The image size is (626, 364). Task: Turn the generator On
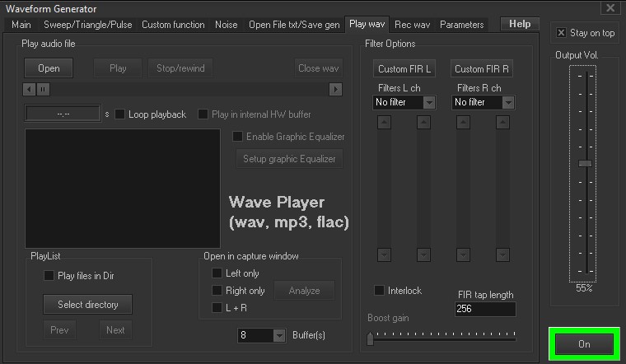coord(584,344)
